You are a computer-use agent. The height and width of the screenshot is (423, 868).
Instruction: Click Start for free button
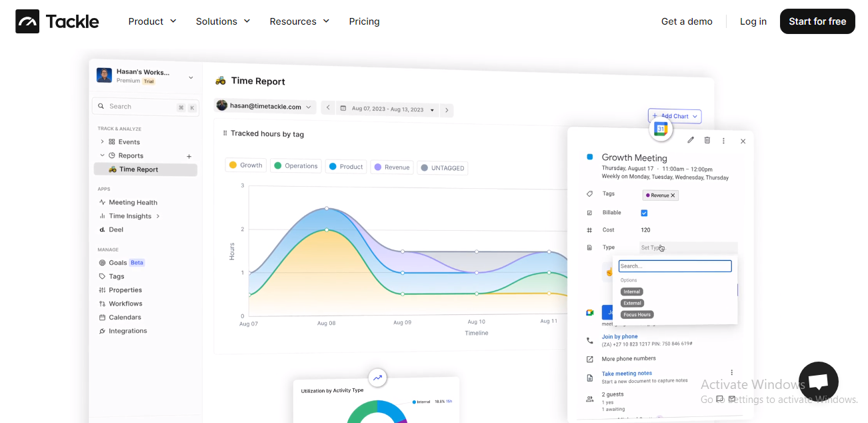pos(817,21)
